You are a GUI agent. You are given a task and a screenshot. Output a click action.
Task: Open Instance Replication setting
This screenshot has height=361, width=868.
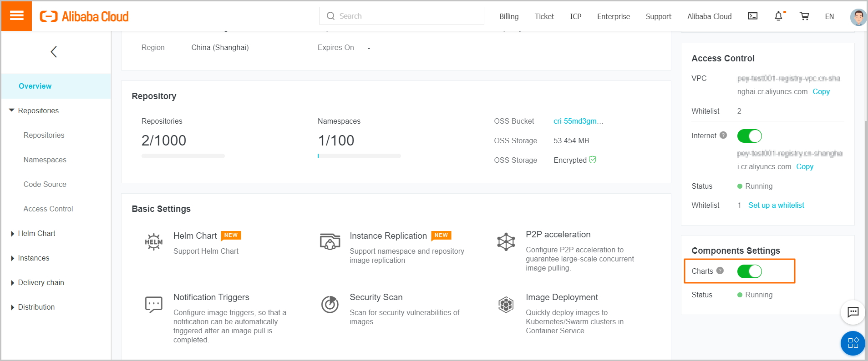click(388, 236)
